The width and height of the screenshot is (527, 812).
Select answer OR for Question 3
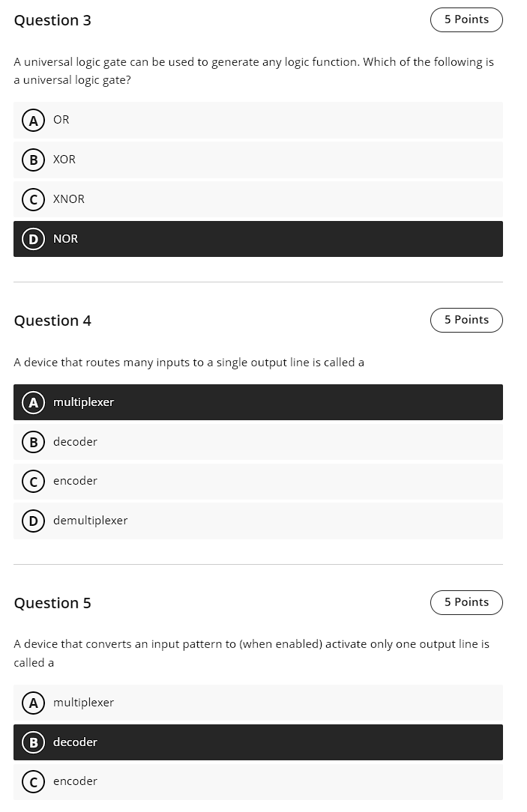pos(258,120)
